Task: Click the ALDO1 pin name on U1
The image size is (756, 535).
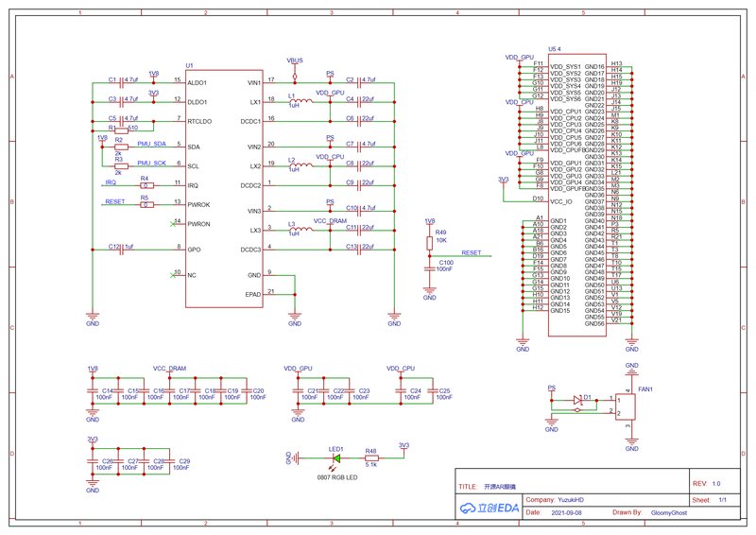Action: (x=198, y=83)
